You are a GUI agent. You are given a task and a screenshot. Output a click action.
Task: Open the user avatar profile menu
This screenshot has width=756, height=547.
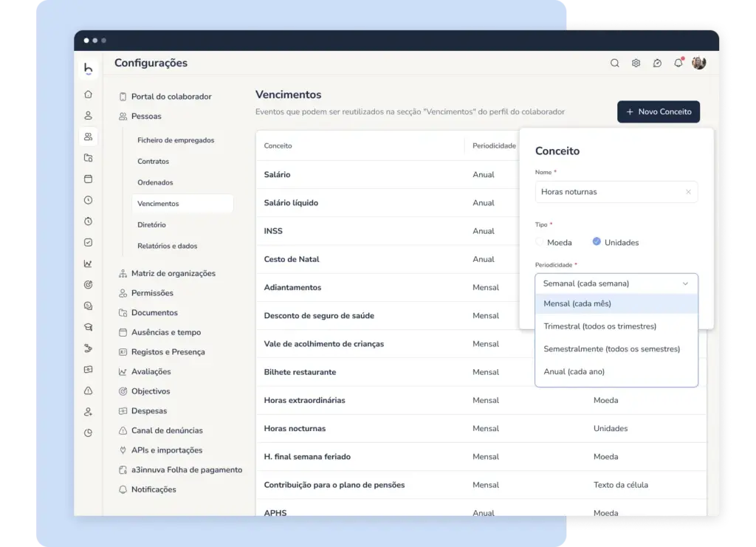[698, 63]
